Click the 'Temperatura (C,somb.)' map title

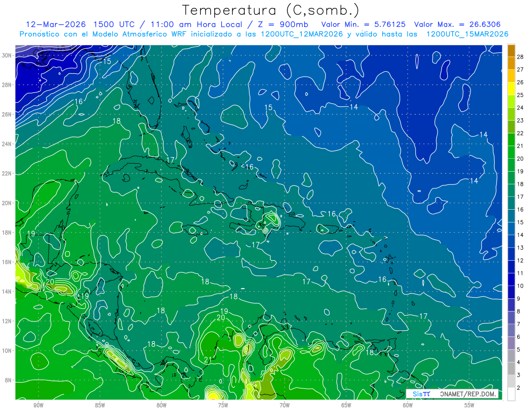point(270,11)
